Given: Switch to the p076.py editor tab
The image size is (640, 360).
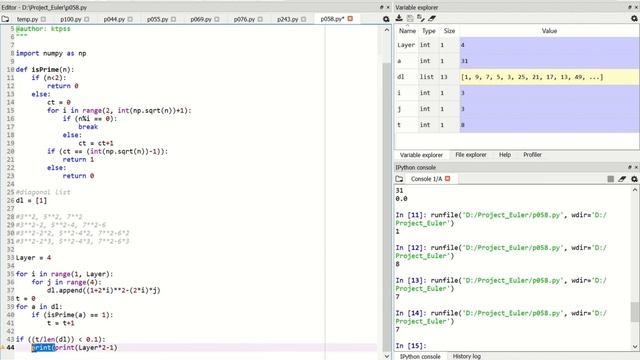Looking at the screenshot, I should 244,19.
